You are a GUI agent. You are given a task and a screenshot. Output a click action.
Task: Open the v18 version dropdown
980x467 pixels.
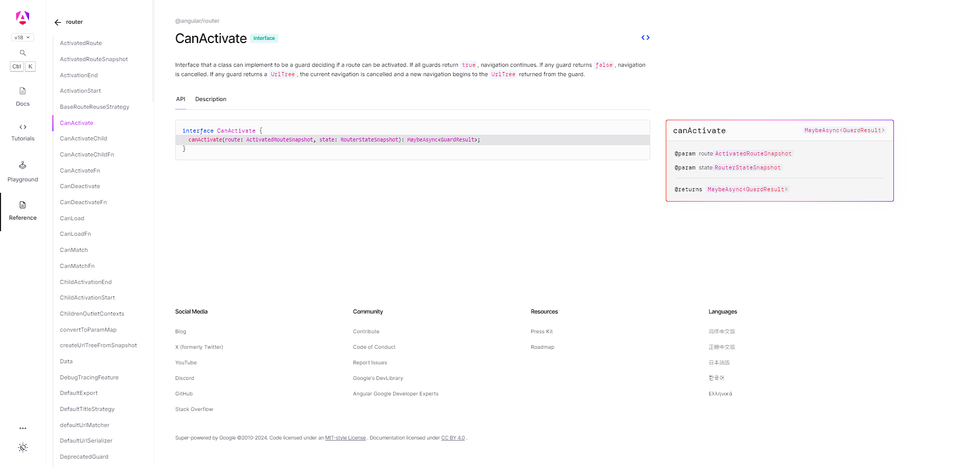[22, 37]
